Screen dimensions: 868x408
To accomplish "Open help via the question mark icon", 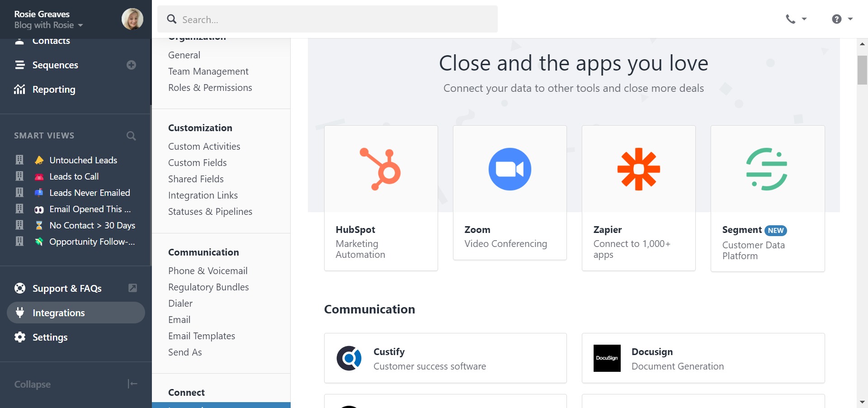I will [837, 19].
